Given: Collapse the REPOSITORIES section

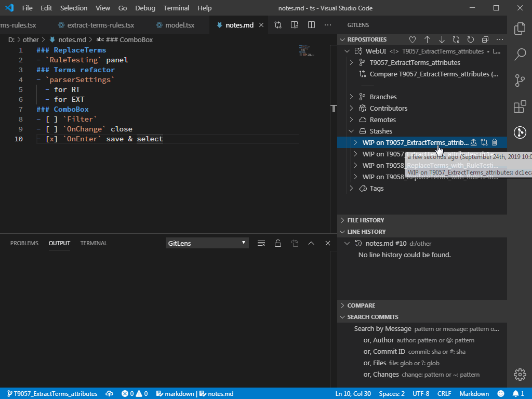Looking at the screenshot, I should [342, 39].
